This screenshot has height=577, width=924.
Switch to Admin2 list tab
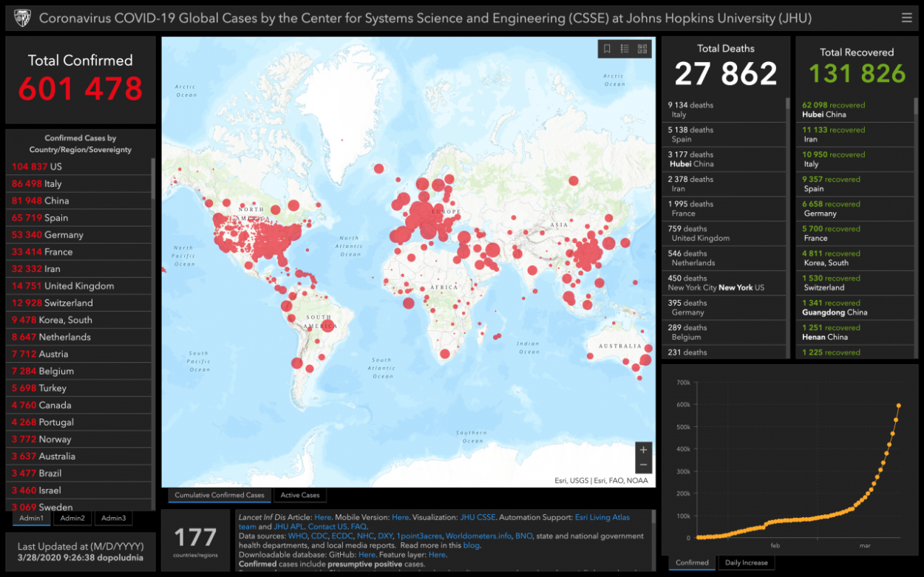coord(72,518)
